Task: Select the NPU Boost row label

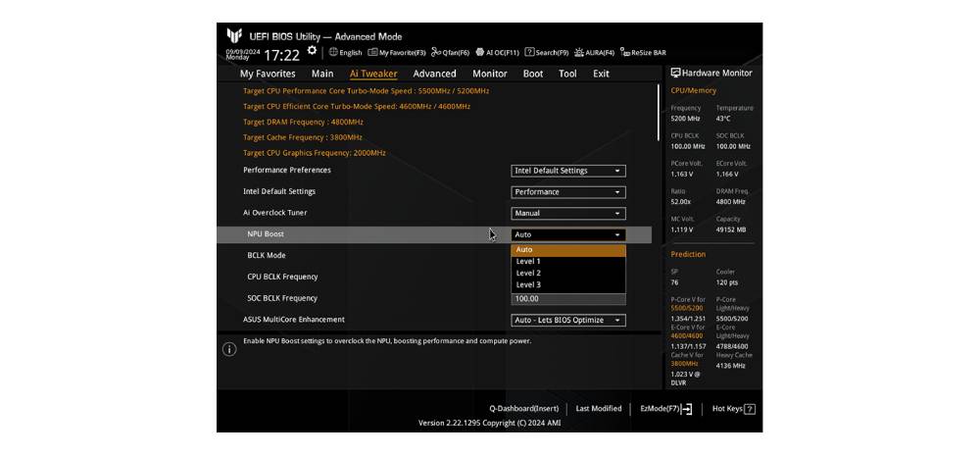Action: click(266, 234)
